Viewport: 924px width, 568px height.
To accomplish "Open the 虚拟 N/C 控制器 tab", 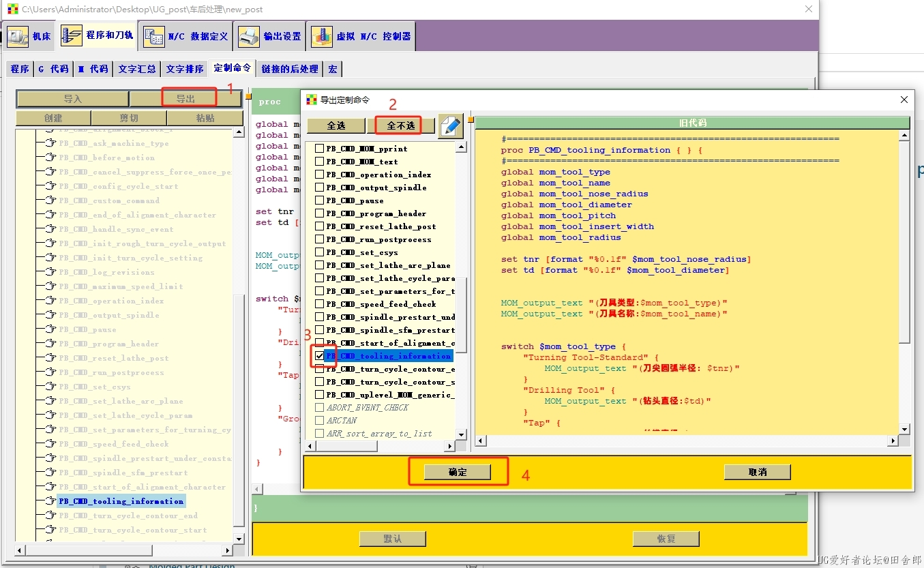I will 361,36.
